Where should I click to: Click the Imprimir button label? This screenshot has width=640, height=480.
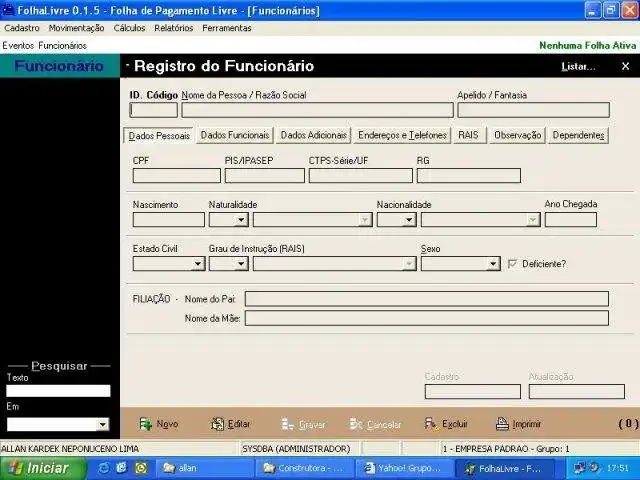point(527,424)
